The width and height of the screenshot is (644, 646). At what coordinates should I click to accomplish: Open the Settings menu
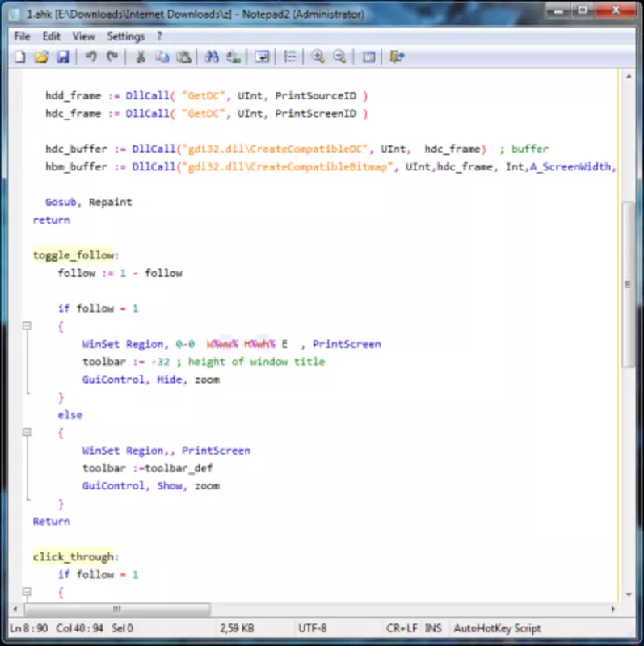point(126,36)
